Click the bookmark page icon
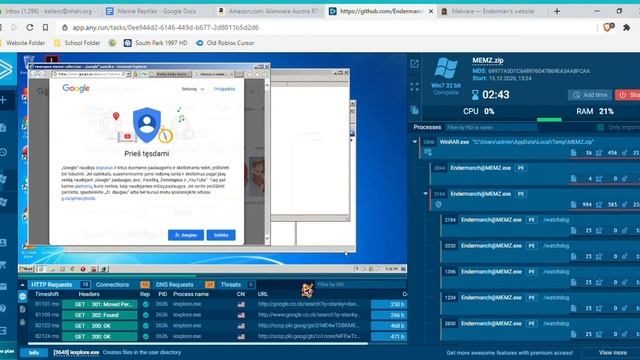 coord(45,27)
